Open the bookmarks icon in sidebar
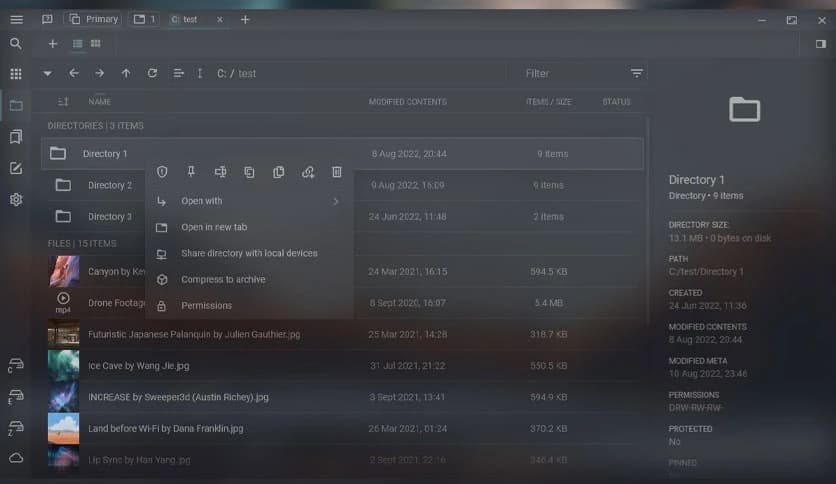This screenshot has width=836, height=484. click(x=16, y=136)
